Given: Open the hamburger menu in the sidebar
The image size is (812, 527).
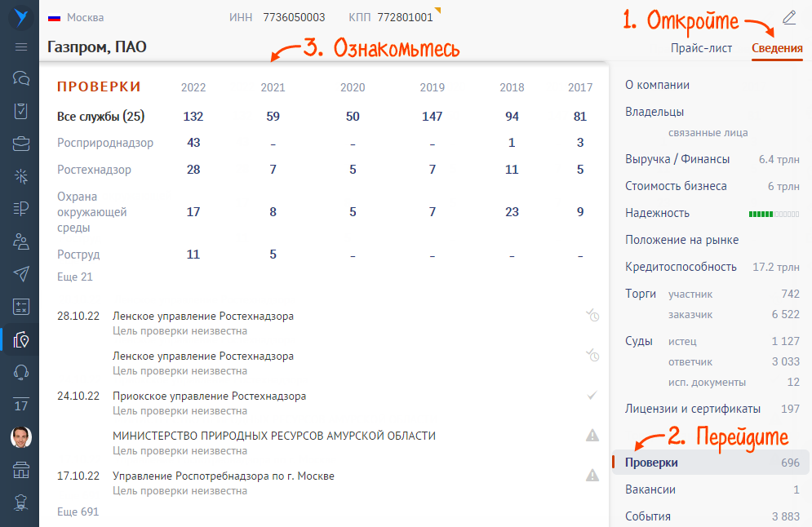Looking at the screenshot, I should 20,47.
